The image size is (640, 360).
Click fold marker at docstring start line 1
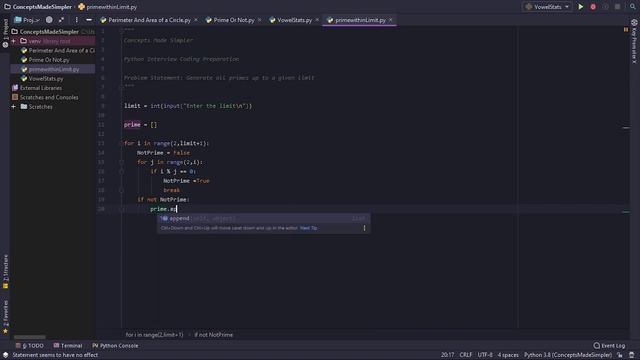[121, 31]
